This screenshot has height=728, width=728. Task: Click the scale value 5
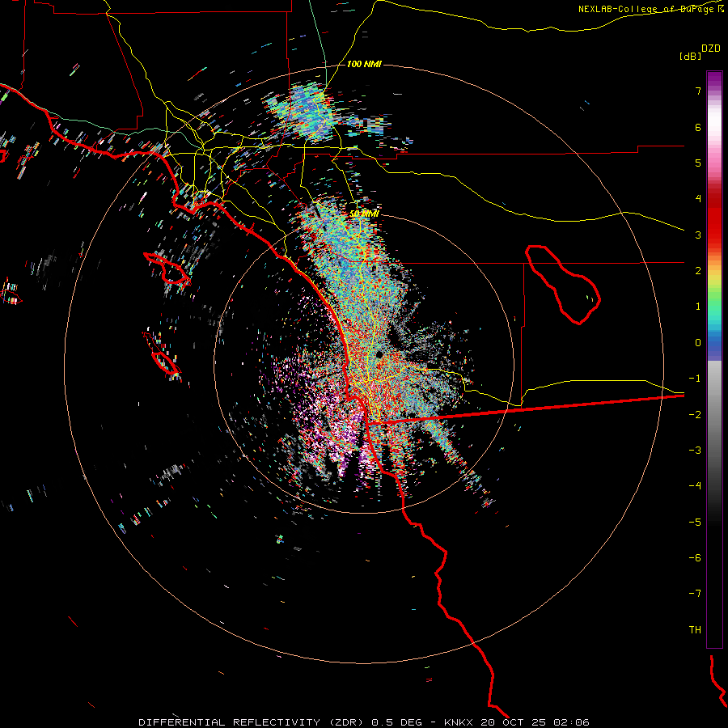click(x=698, y=163)
